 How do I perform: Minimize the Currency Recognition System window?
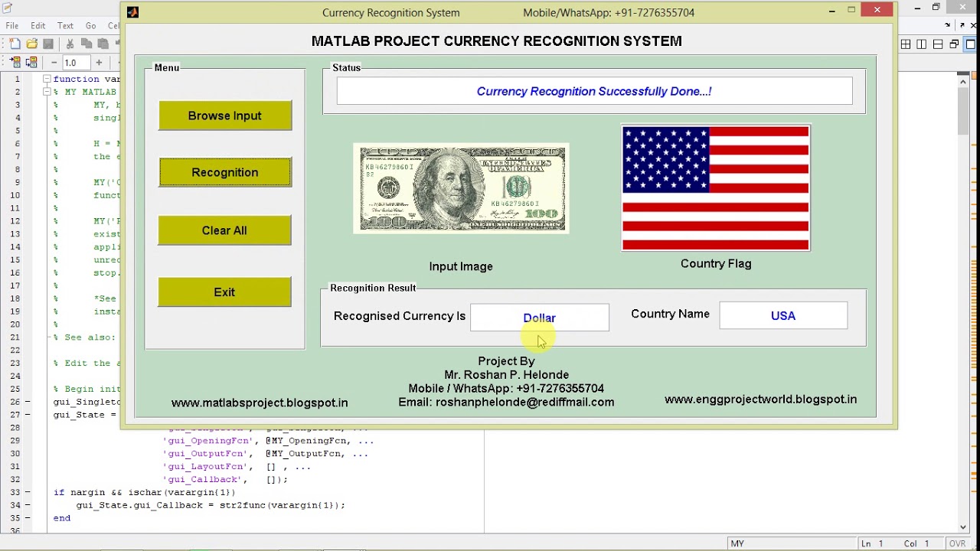pos(832,11)
